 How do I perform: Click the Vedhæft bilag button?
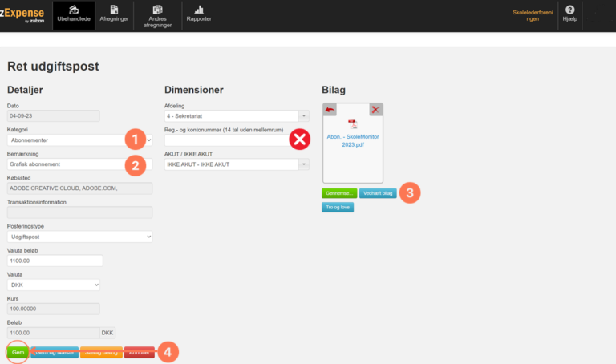pos(377,193)
